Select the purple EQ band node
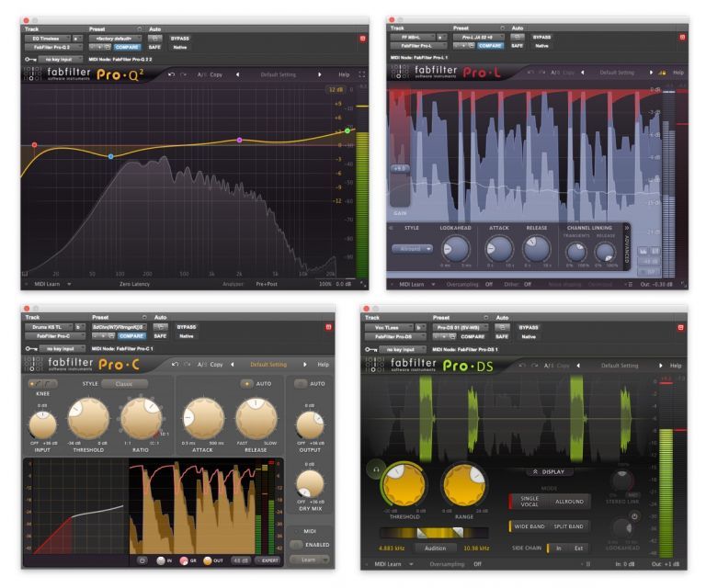The width and height of the screenshot is (706, 588). tap(240, 140)
